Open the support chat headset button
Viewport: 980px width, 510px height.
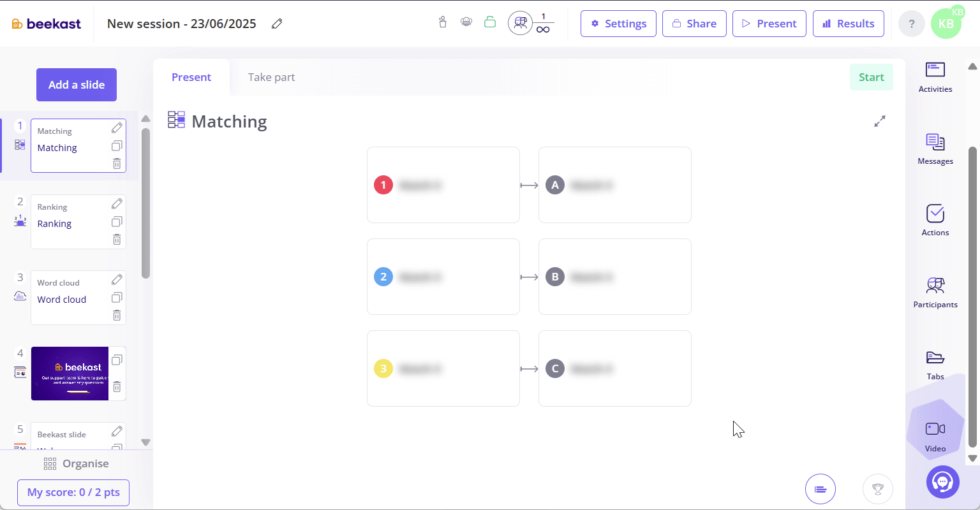coord(943,482)
